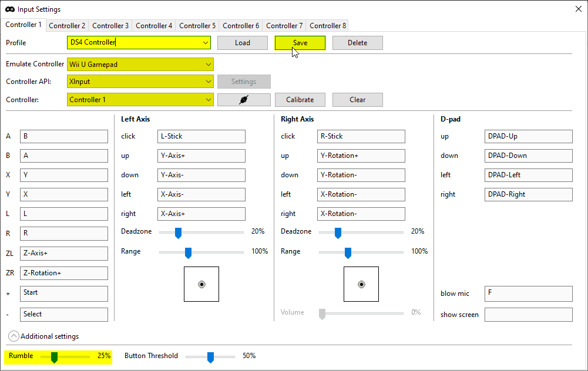
Task: Select the Controller 8 tab
Action: coord(328,26)
